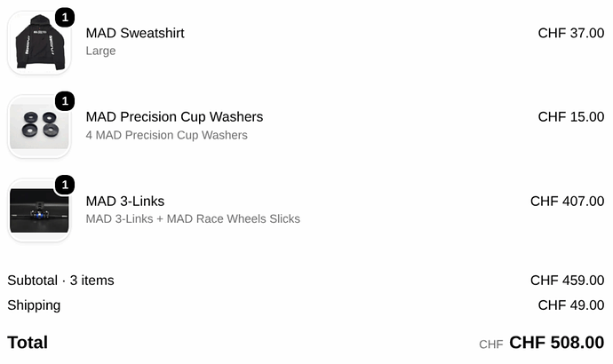Click the CHF 37.00 sweatshirt price

(570, 33)
